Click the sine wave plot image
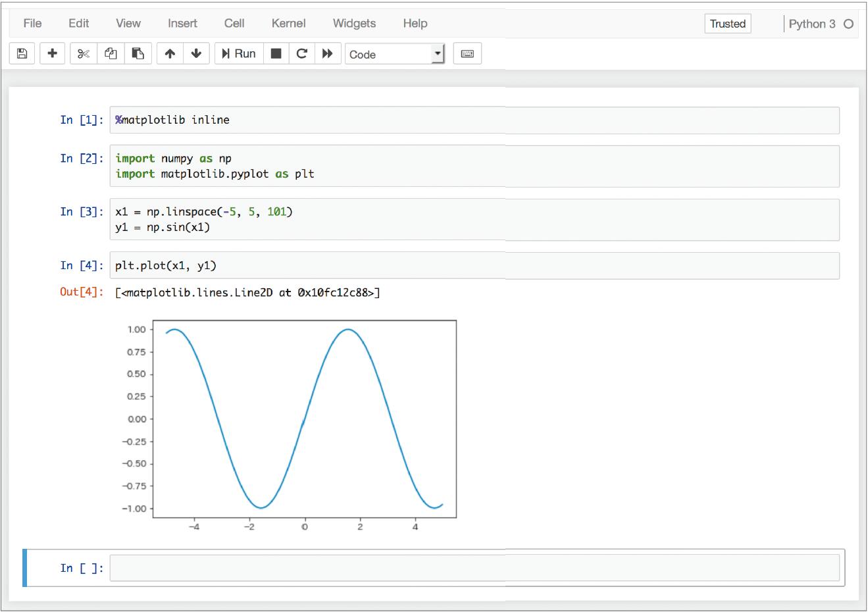Image resolution: width=868 pixels, height=612 pixels. (x=288, y=425)
